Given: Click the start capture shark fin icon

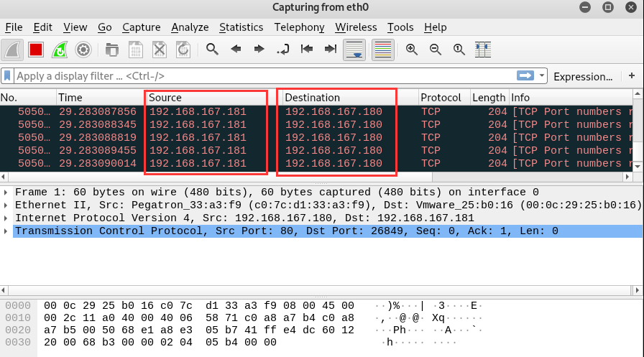Looking at the screenshot, I should pyautogui.click(x=12, y=50).
